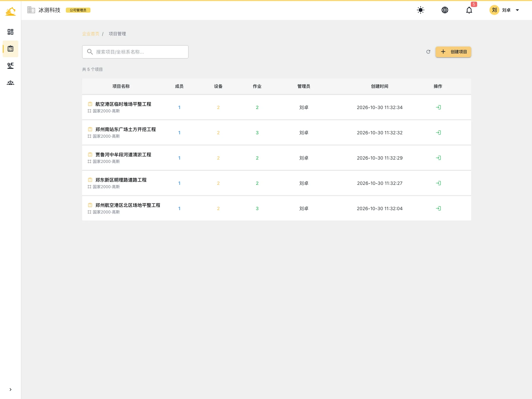Click device count 2 for 航空港区临时堆场平整工程
The height and width of the screenshot is (399, 532).
[218, 107]
